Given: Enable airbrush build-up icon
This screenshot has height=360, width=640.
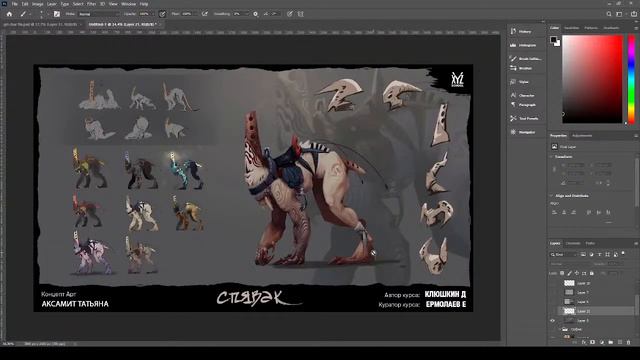Looking at the screenshot, I should coord(205,14).
